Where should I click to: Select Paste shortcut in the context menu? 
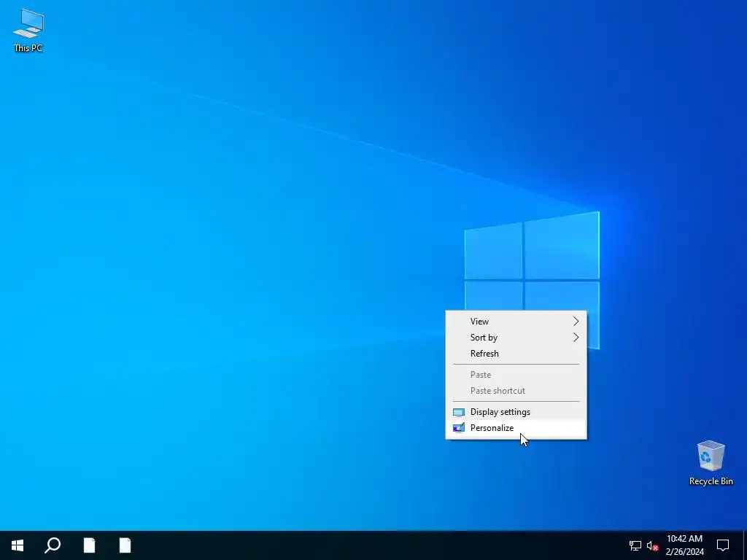point(516,391)
